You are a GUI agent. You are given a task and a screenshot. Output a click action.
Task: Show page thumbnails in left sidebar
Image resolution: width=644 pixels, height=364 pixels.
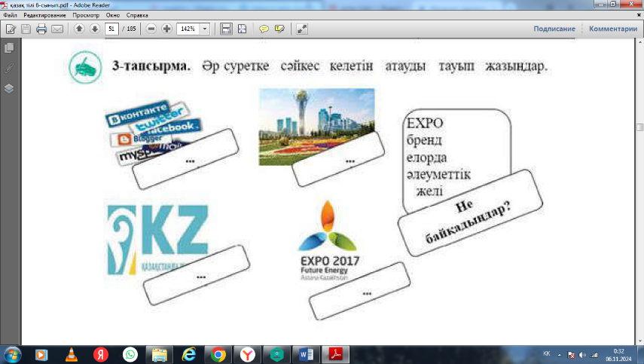tap(8, 47)
